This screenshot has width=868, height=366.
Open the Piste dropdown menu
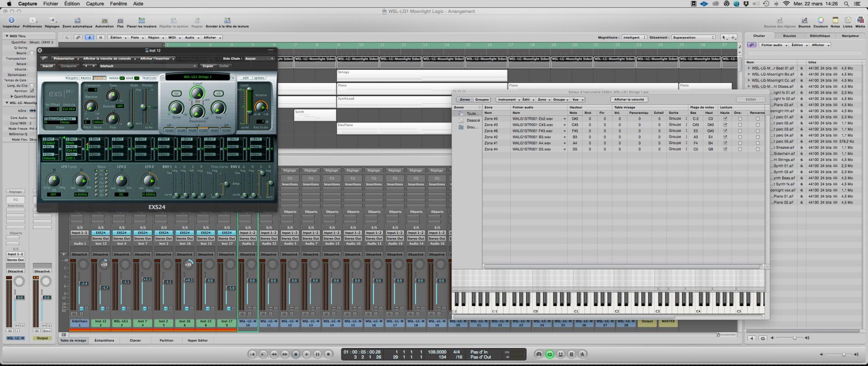[137, 38]
